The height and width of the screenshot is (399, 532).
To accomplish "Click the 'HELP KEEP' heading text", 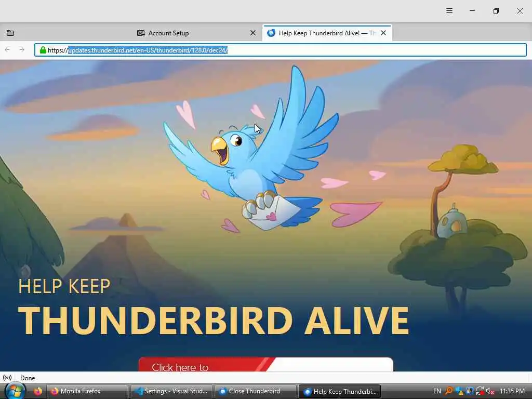I will point(64,286).
